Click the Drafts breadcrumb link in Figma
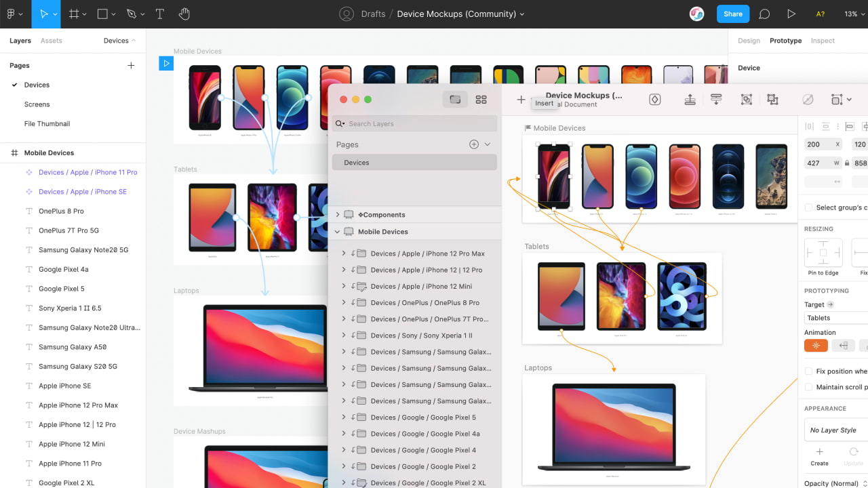Screen dimensions: 868x488 tap(373, 14)
